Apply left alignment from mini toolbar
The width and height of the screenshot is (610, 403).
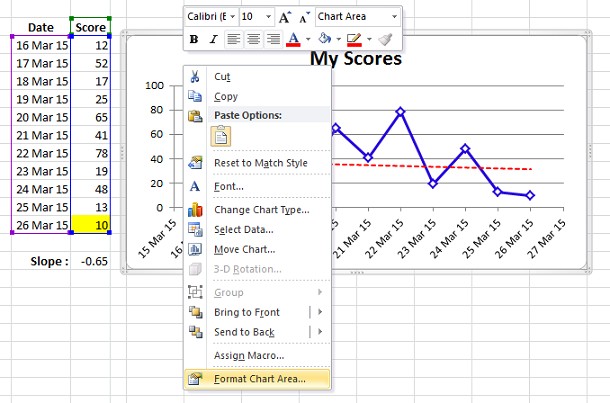coord(232,39)
